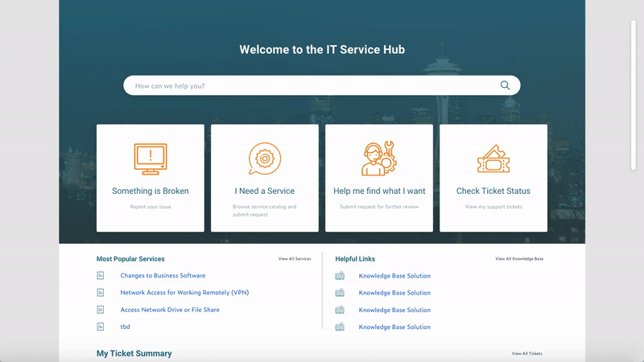Open the Check Ticket Status card title
Screen dimensions: 644x362
click(493, 191)
